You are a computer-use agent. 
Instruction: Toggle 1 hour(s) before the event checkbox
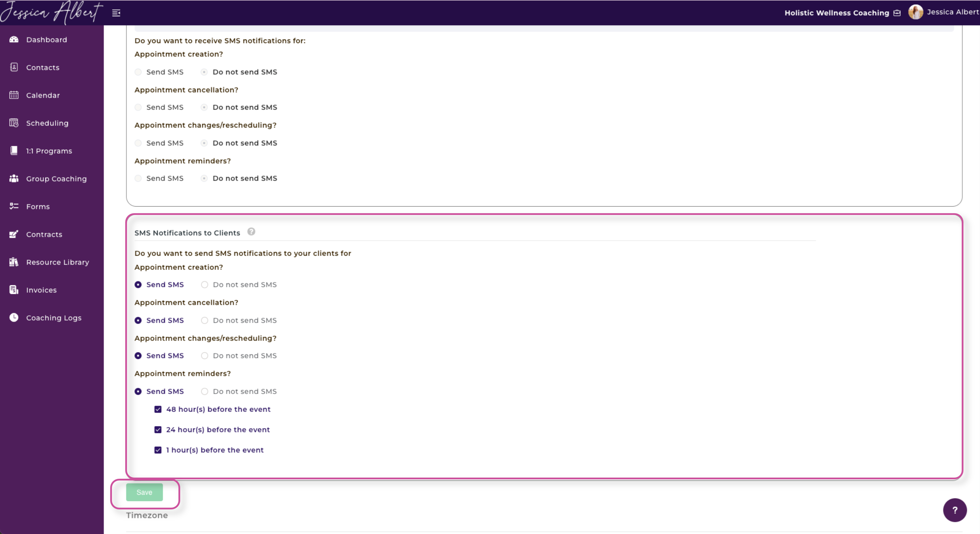point(158,450)
